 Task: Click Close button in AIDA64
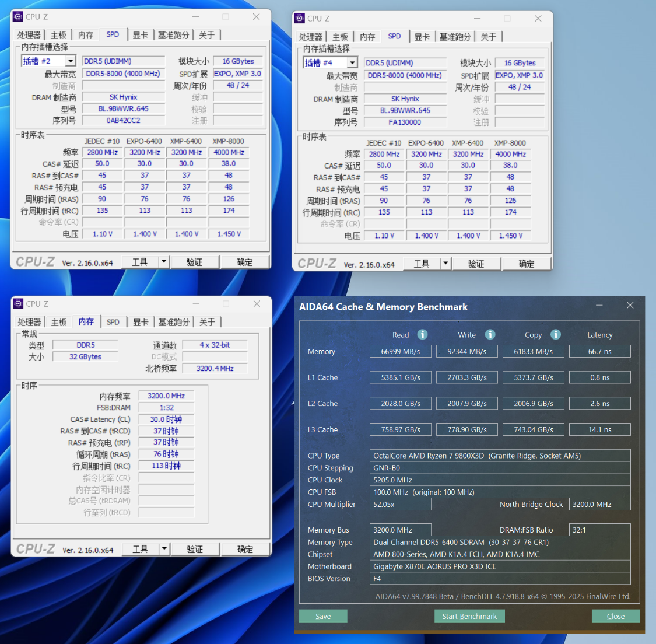[x=615, y=616]
